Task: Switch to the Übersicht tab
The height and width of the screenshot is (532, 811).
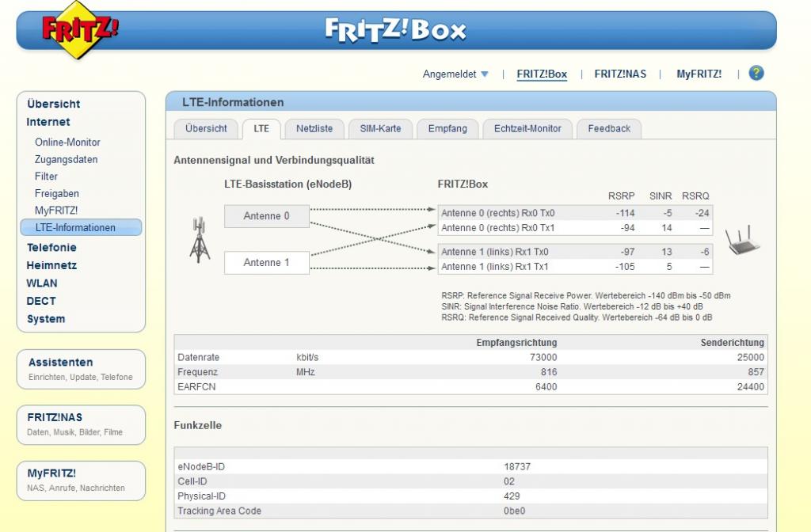Action: coord(206,129)
